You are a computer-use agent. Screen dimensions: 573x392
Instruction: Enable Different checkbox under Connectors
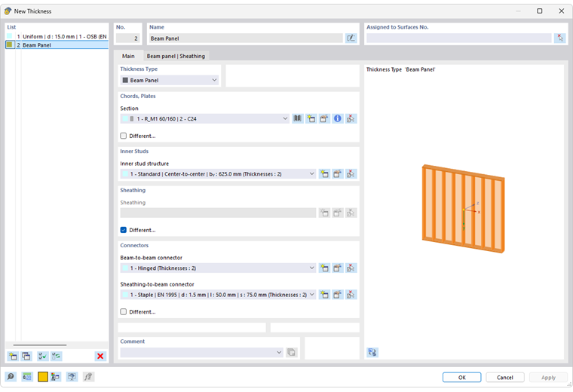(x=124, y=311)
